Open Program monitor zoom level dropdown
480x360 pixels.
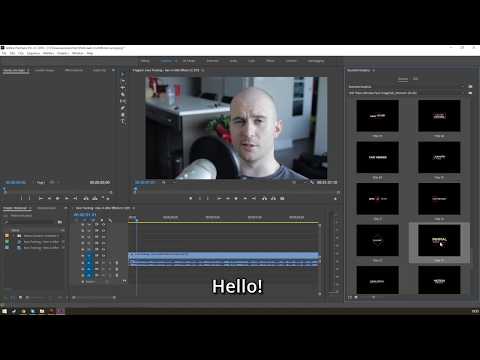coord(168,182)
